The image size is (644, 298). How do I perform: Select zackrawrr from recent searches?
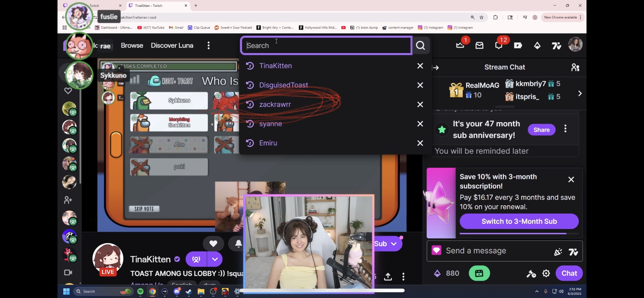point(275,104)
